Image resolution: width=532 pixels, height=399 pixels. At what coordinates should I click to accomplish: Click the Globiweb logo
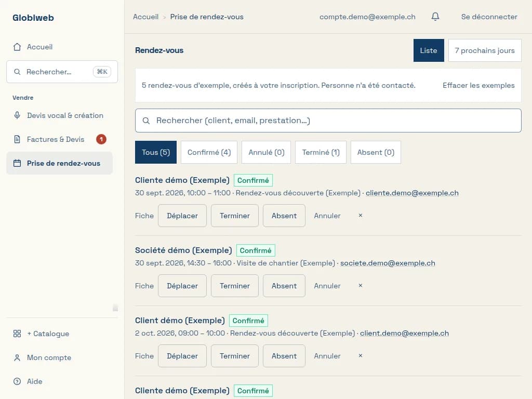click(x=33, y=18)
